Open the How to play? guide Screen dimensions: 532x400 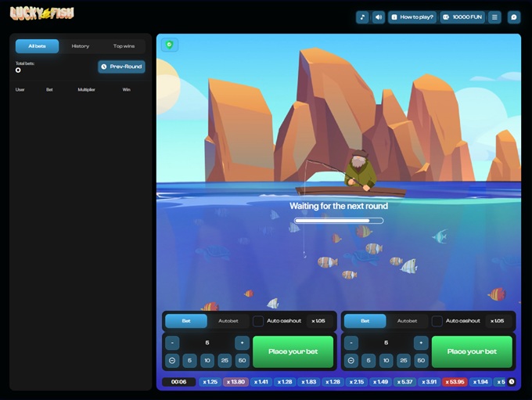pyautogui.click(x=412, y=17)
